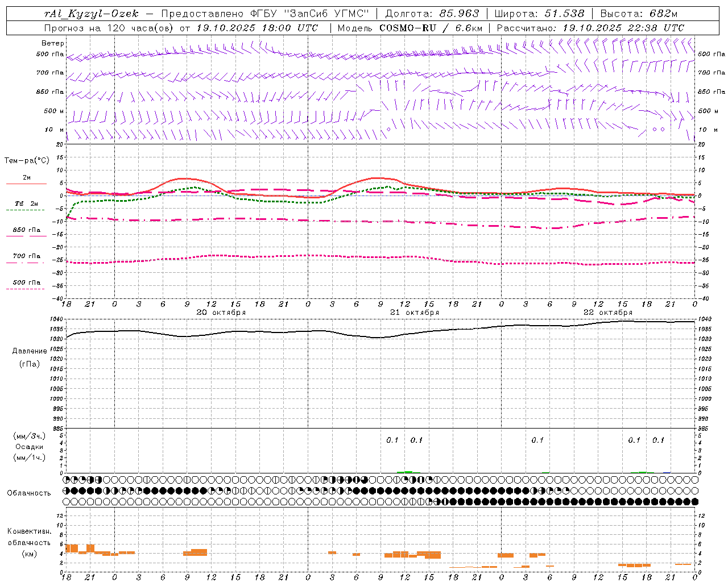Image resolution: width=728 pixels, height=582 pixels.
Task: Click the Широта: 51.538 value
Action: 539,14
